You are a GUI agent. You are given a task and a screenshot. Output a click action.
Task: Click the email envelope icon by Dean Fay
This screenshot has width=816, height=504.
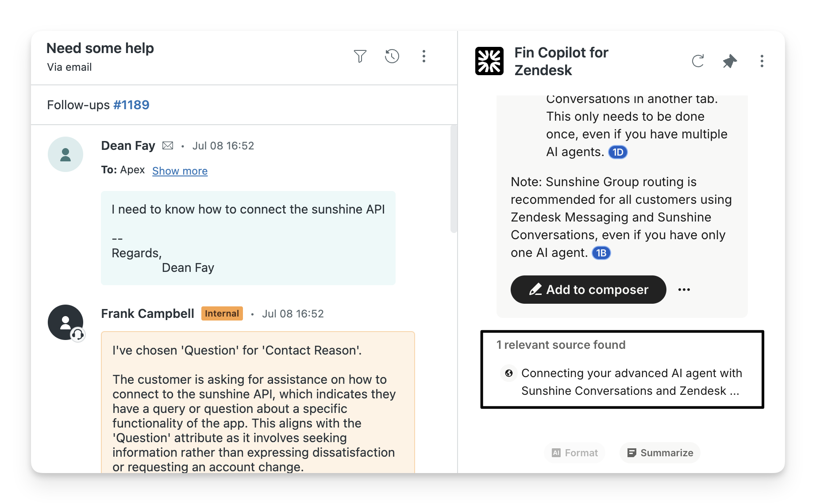pyautogui.click(x=168, y=145)
